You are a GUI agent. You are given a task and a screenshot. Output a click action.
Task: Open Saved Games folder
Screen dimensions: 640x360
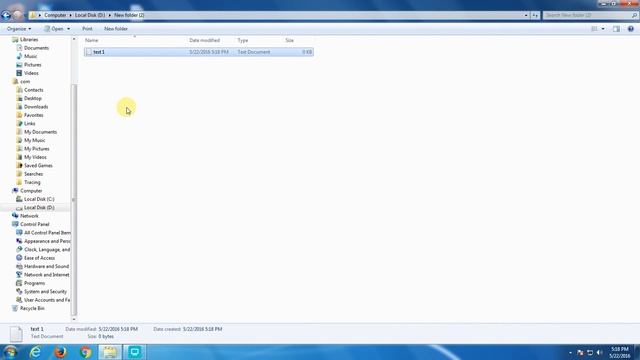[38, 165]
